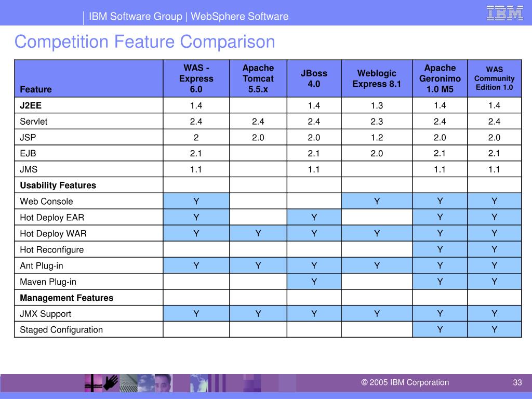Select the 'Web Console' row label
This screenshot has width=532, height=399.
pyautogui.click(x=46, y=201)
